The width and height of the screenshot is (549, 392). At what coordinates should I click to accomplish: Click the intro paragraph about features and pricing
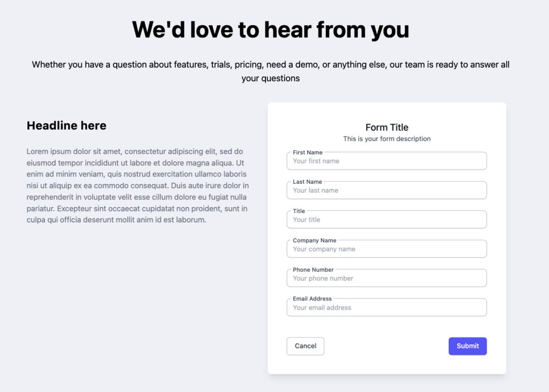(270, 71)
